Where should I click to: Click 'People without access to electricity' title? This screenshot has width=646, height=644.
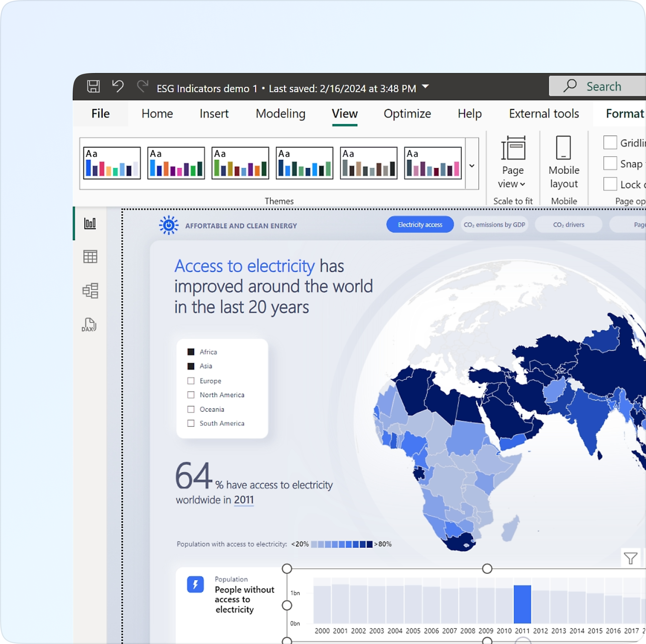[x=244, y=599]
